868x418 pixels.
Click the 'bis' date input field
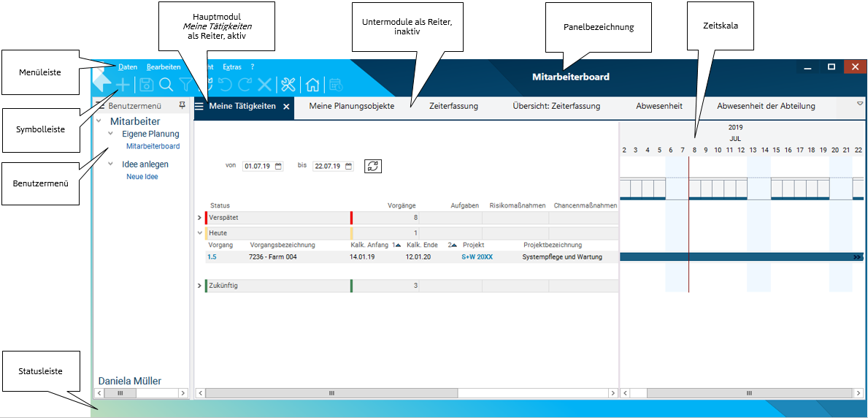[x=329, y=166]
